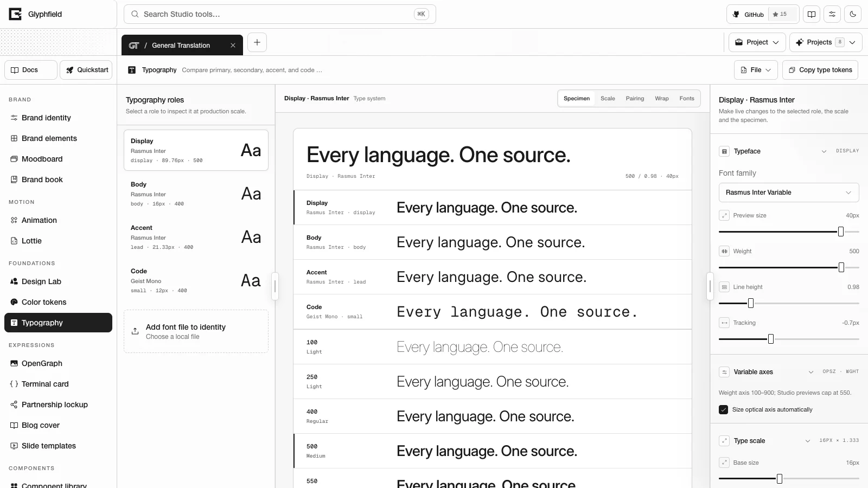Switch to the Fonts tab
Image resolution: width=868 pixels, height=488 pixels.
click(x=687, y=99)
